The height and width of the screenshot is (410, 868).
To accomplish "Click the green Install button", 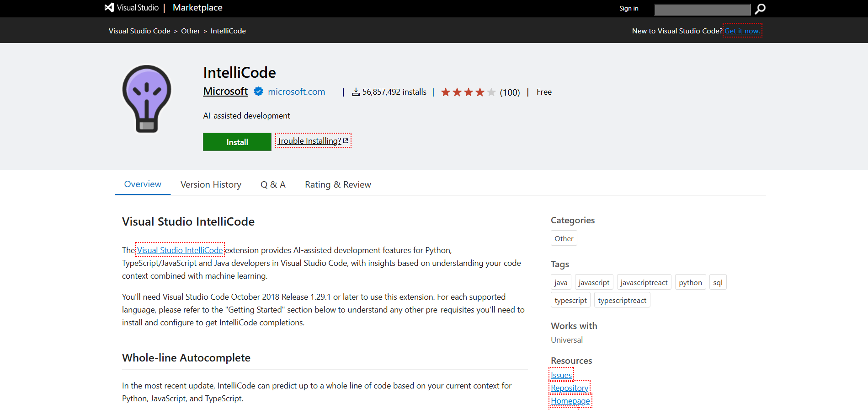I will [237, 142].
